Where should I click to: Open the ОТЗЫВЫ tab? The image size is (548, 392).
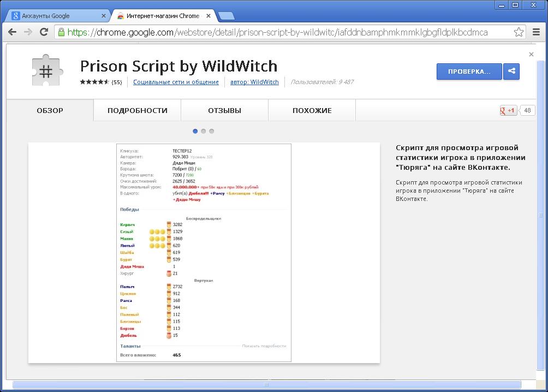click(x=225, y=110)
